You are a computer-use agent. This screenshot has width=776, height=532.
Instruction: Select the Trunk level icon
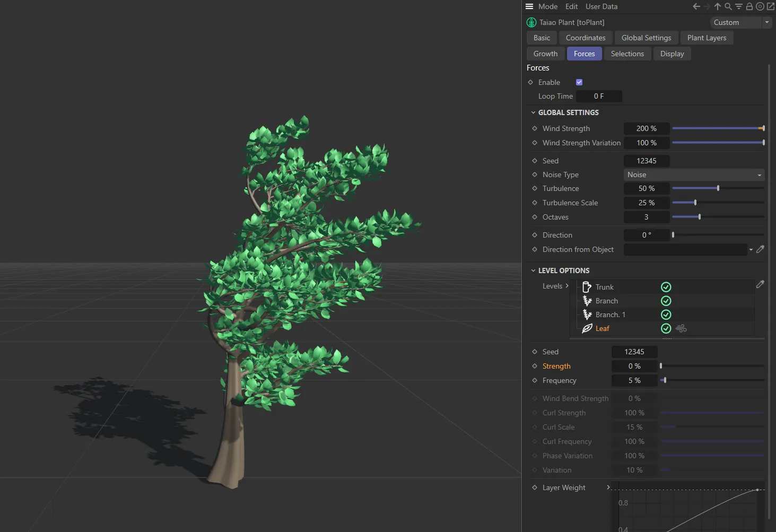(587, 286)
